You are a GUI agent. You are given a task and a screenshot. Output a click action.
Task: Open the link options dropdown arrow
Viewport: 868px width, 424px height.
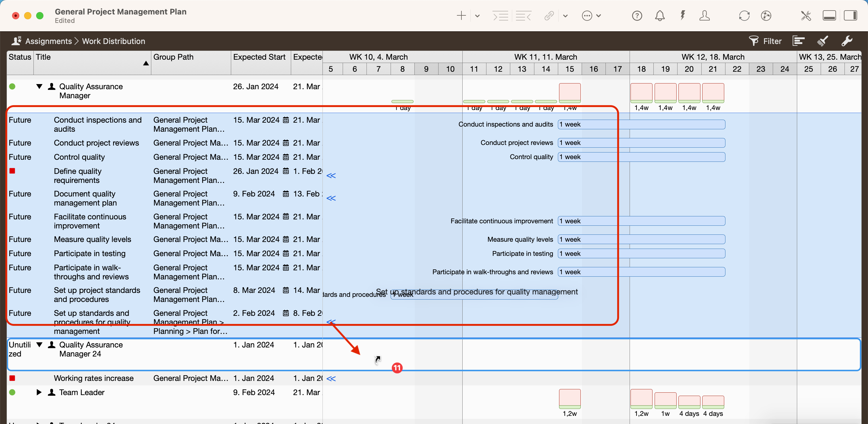pyautogui.click(x=565, y=16)
